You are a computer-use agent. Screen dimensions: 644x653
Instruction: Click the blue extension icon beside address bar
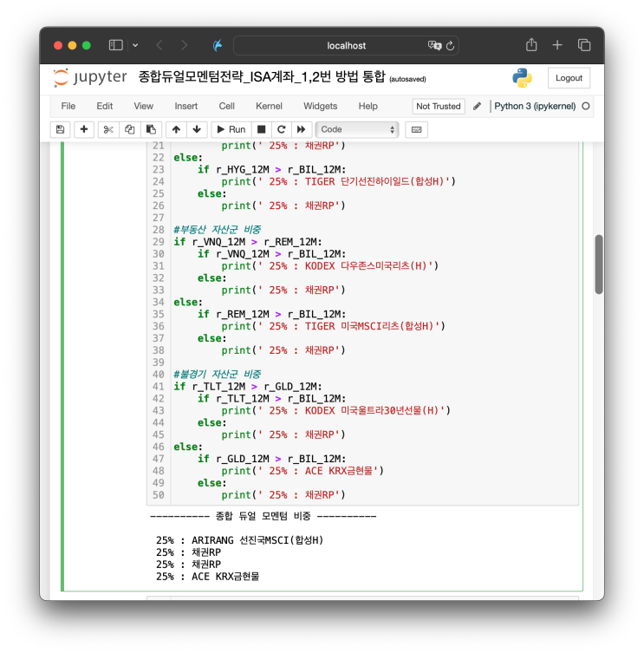tap(218, 45)
